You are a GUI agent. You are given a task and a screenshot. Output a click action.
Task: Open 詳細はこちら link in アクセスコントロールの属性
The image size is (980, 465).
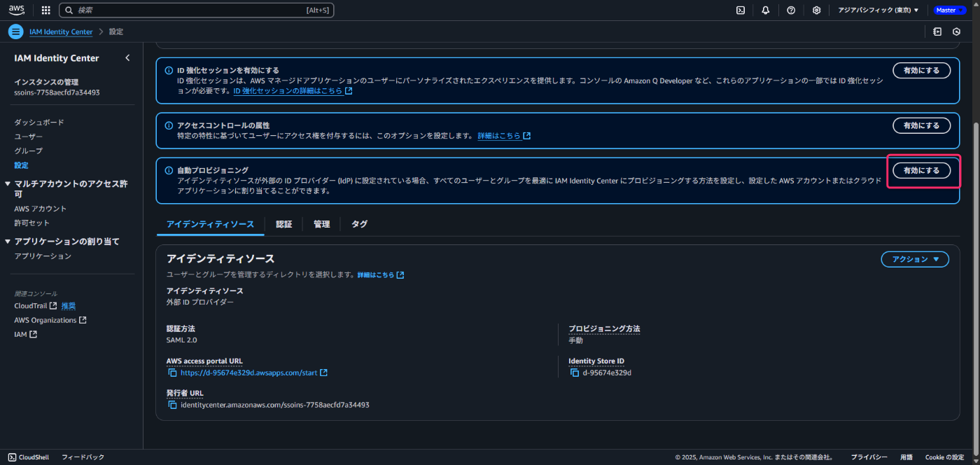504,136
